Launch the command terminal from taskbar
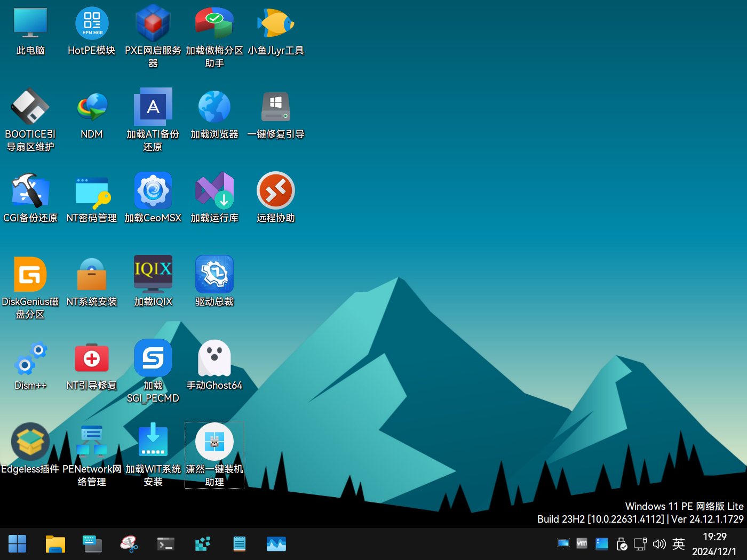Viewport: 747px width, 560px height. click(x=166, y=544)
